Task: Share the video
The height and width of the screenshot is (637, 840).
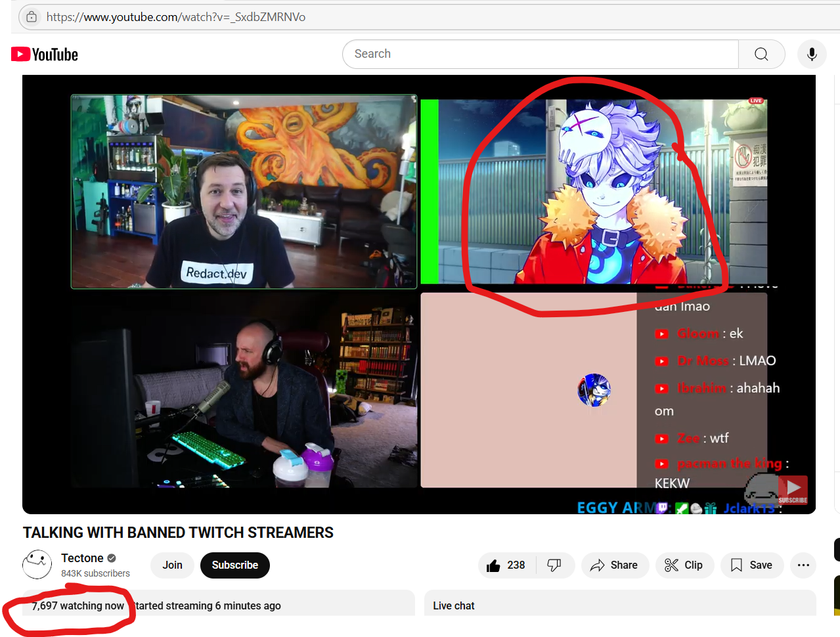Action: 615,565
